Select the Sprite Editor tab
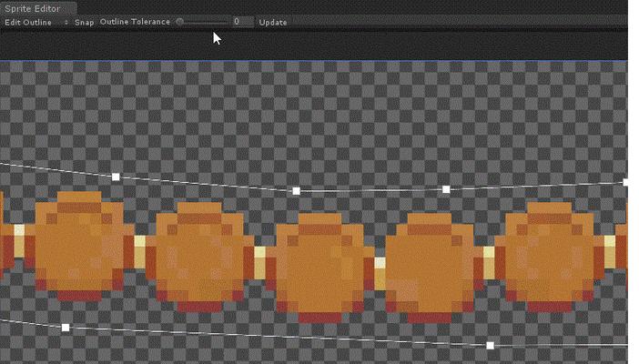639x364 pixels. [37, 8]
